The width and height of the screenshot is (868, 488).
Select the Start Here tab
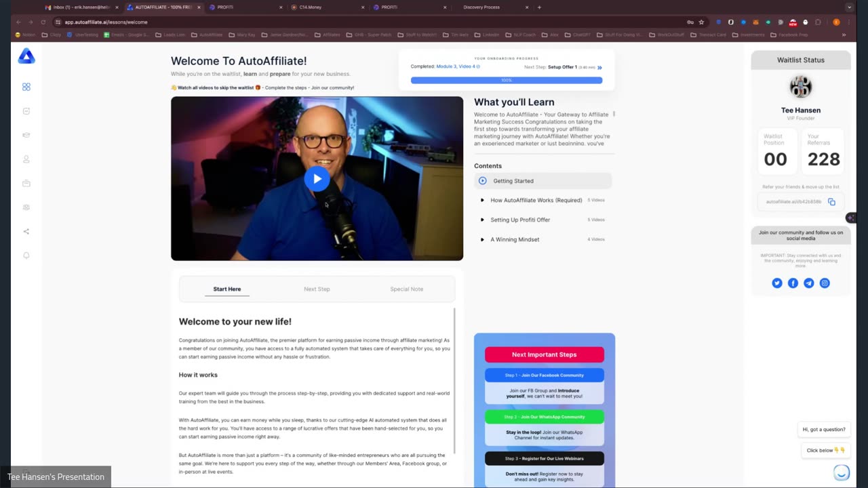click(227, 289)
